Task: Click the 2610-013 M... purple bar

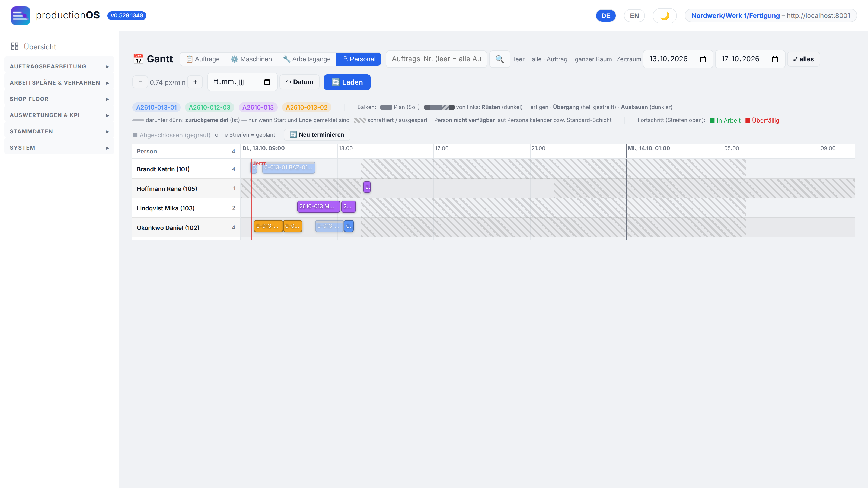Action: click(318, 206)
